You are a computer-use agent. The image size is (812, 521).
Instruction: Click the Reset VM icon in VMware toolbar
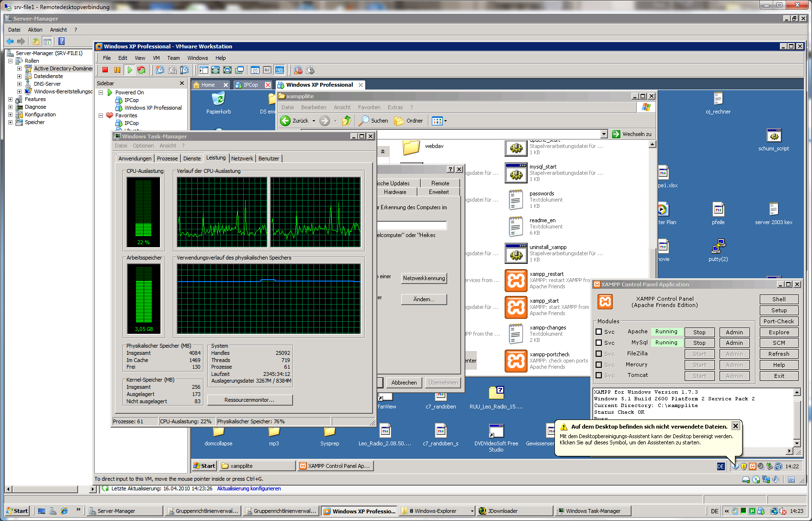click(141, 70)
